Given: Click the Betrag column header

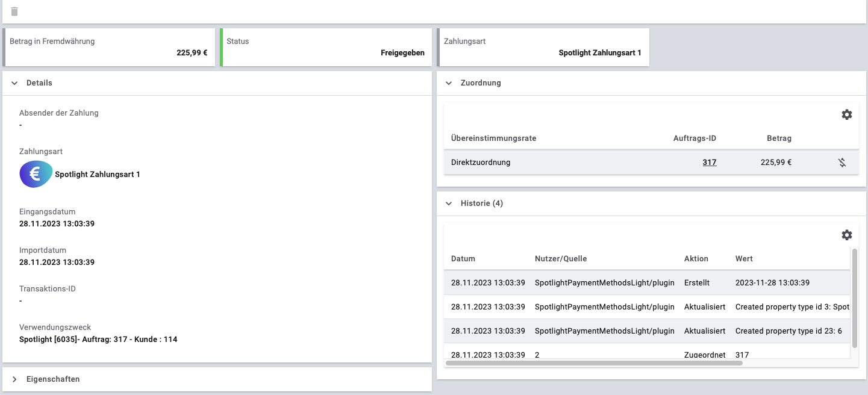Looking at the screenshot, I should (x=779, y=138).
